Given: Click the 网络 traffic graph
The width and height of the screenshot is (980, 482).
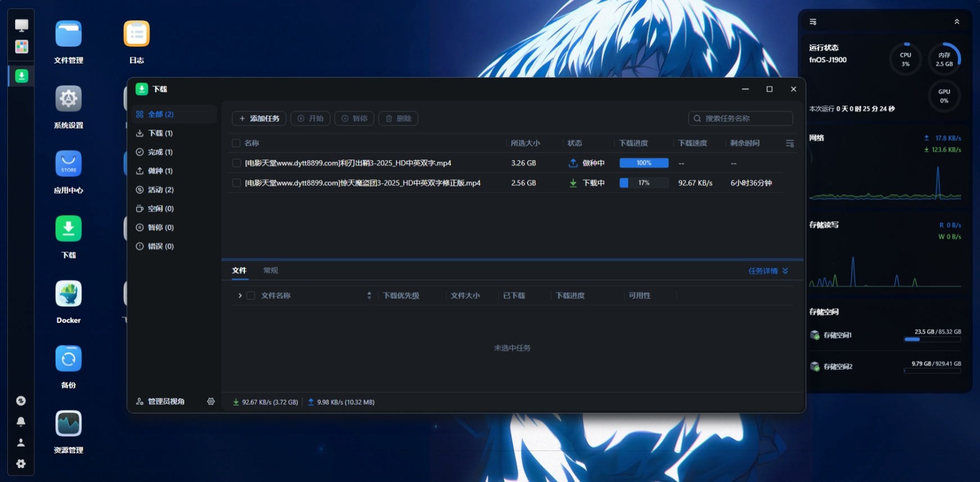Looking at the screenshot, I should [x=885, y=183].
